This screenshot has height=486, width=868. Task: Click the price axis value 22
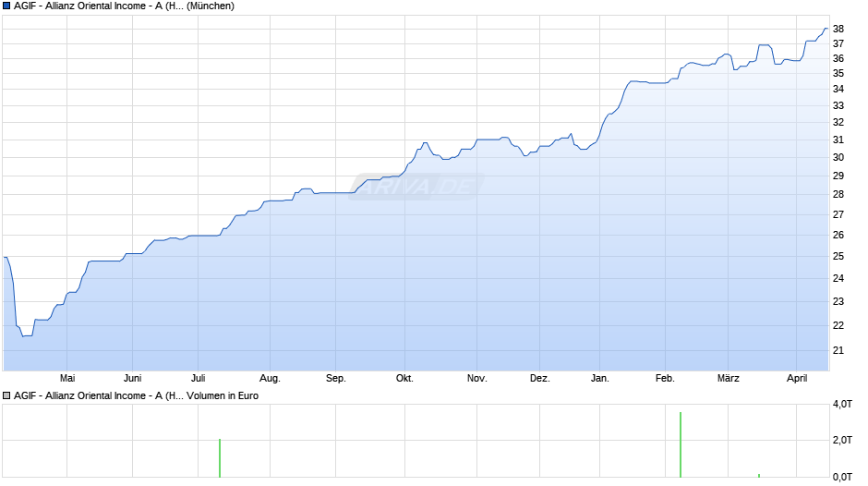tap(838, 325)
